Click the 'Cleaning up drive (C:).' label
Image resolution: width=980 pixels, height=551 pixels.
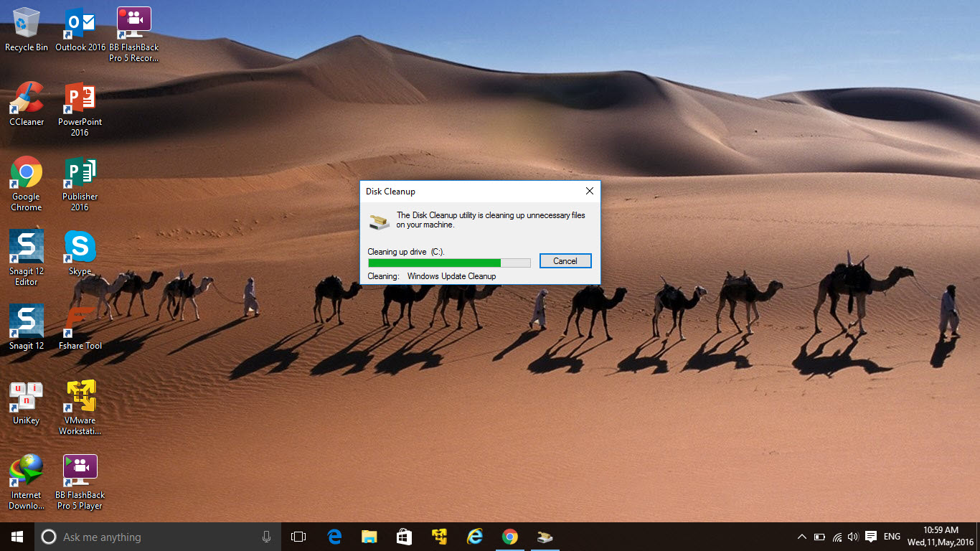click(x=406, y=252)
